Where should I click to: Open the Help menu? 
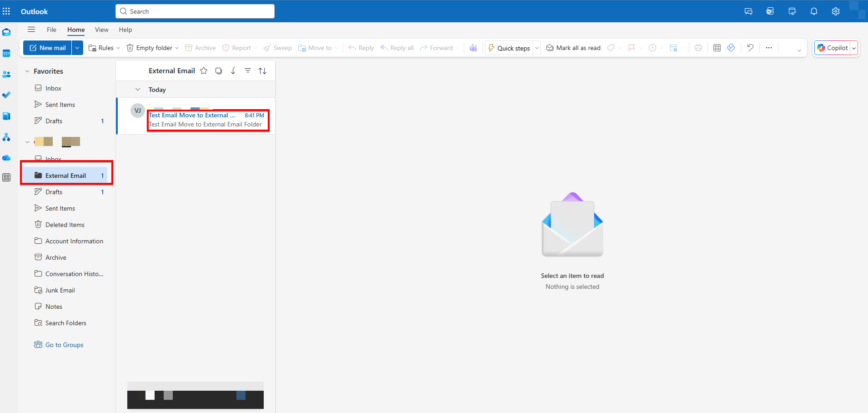pyautogui.click(x=125, y=30)
